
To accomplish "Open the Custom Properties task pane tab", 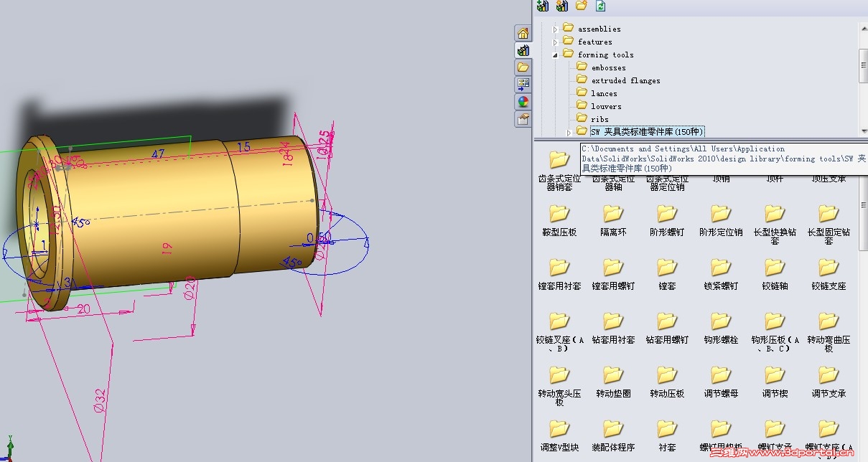I will coord(523,119).
